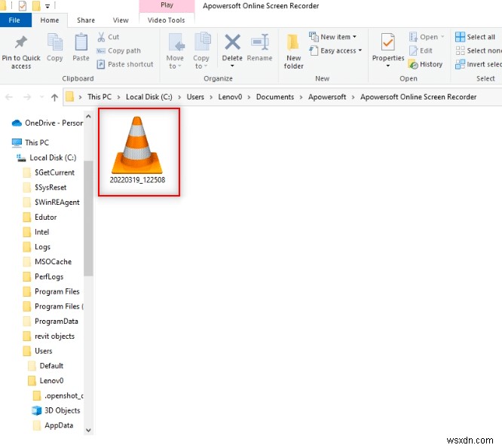This screenshot has width=502, height=448.
Task: Go Back with left arrow
Action: click(x=9, y=97)
